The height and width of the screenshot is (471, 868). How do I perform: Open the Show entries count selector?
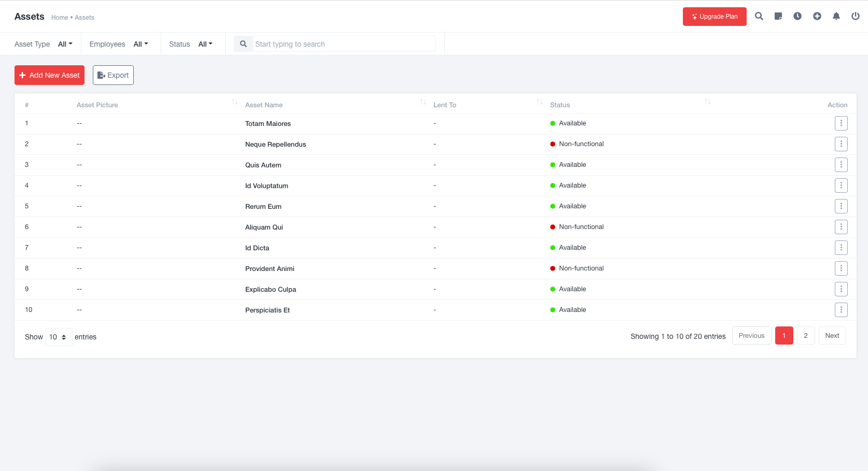coord(59,337)
